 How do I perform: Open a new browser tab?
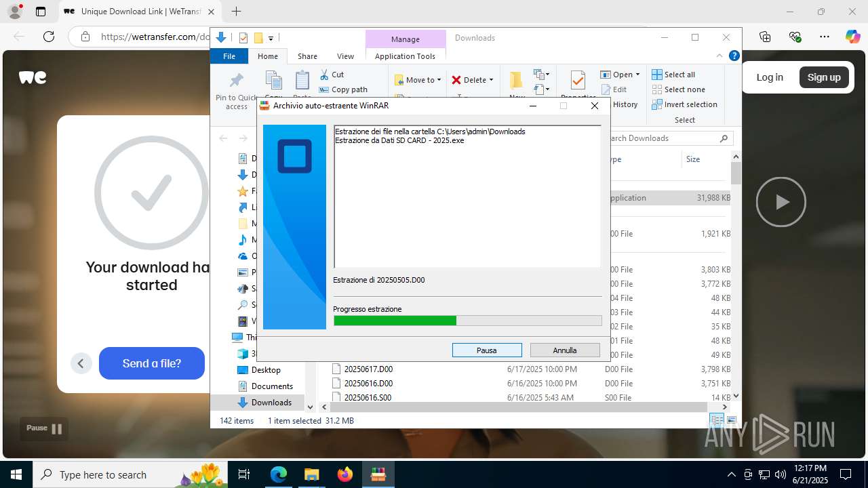(x=236, y=12)
